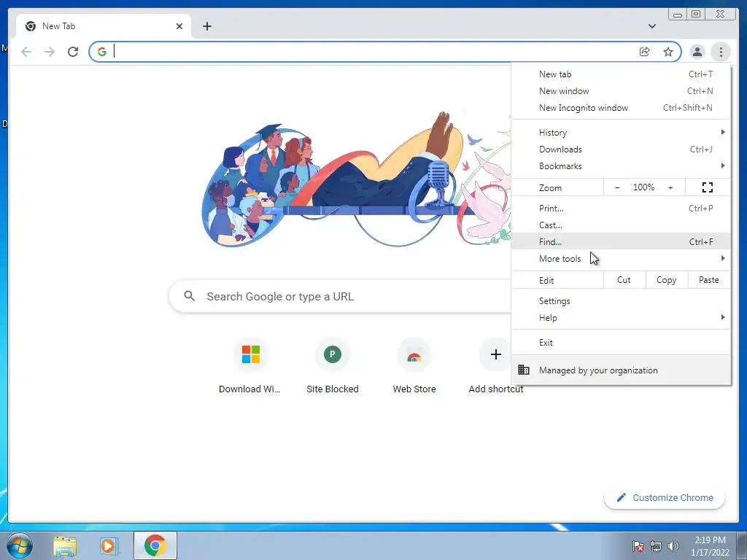747x560 pixels.
Task: Open the Windows Start menu
Action: pyautogui.click(x=19, y=545)
